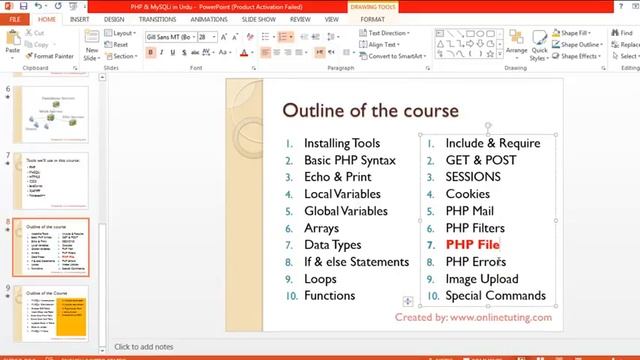Select the rectangle shape in gallery
This screenshot has width=640, height=360.
pyautogui.click(x=470, y=34)
